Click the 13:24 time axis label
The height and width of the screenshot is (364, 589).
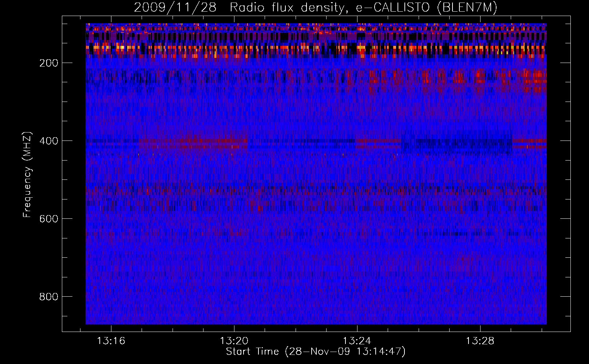[x=357, y=341]
